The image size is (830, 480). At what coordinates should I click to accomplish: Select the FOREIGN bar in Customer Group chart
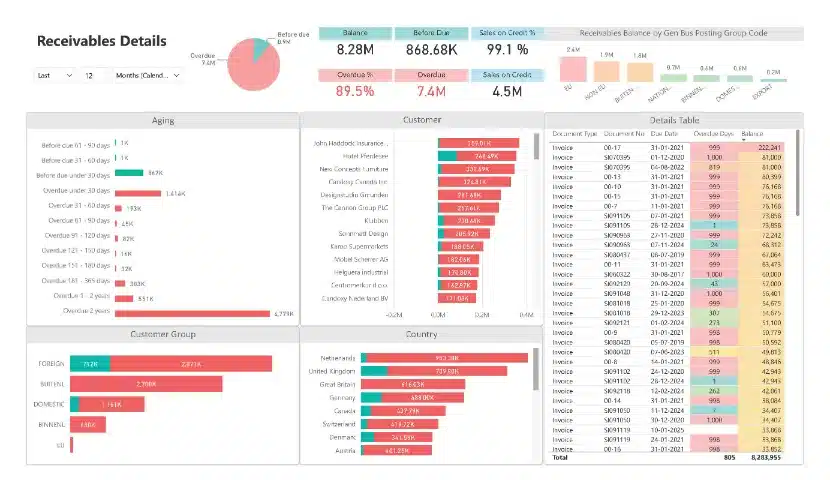click(x=190, y=364)
